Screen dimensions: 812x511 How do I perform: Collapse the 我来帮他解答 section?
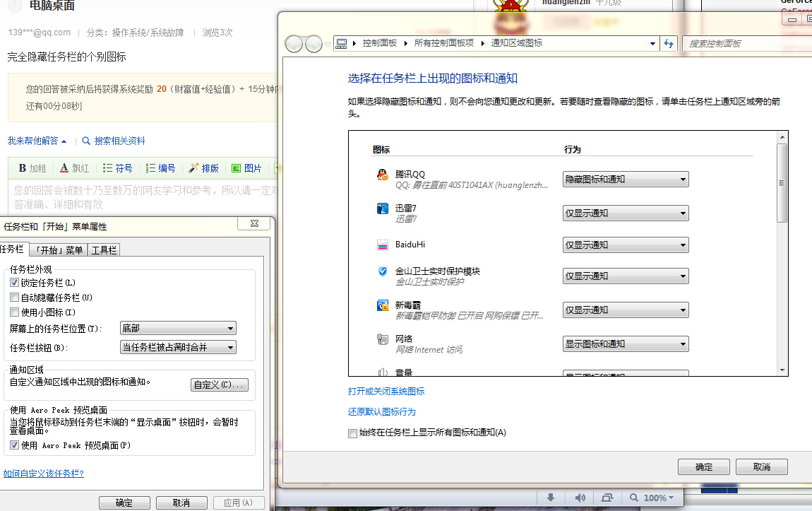(37, 141)
